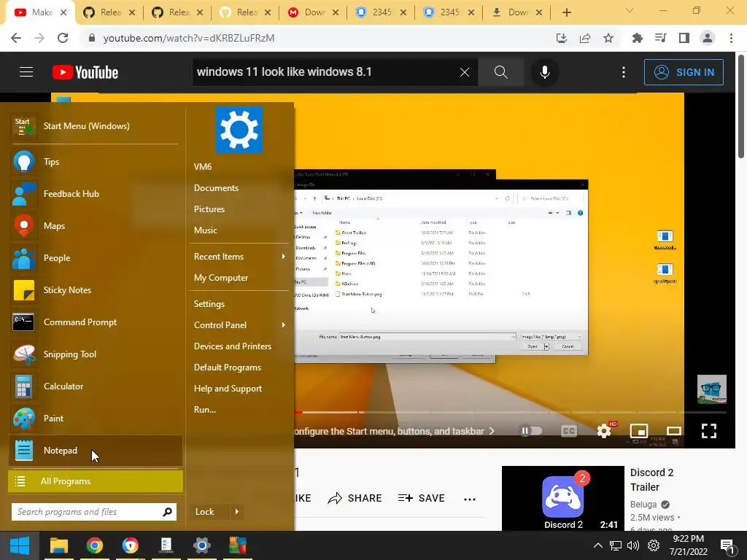The image size is (747, 560).
Task: Clear the YouTube search box
Action: click(x=465, y=72)
